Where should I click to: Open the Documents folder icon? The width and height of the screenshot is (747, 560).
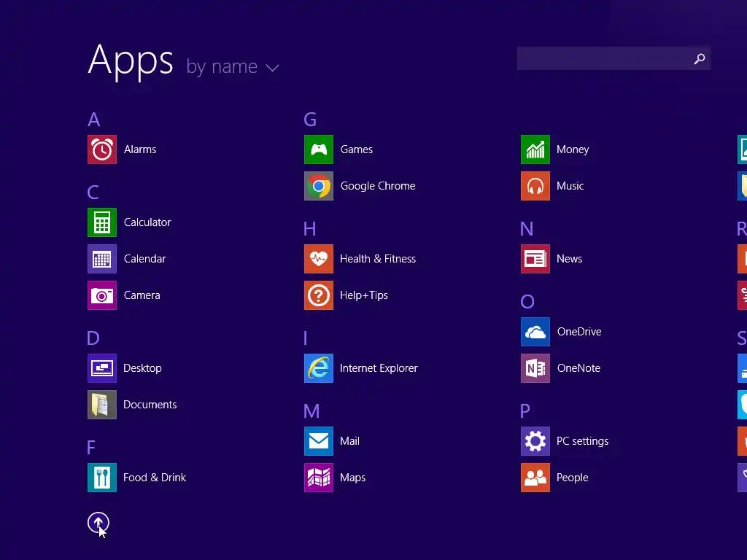point(102,405)
